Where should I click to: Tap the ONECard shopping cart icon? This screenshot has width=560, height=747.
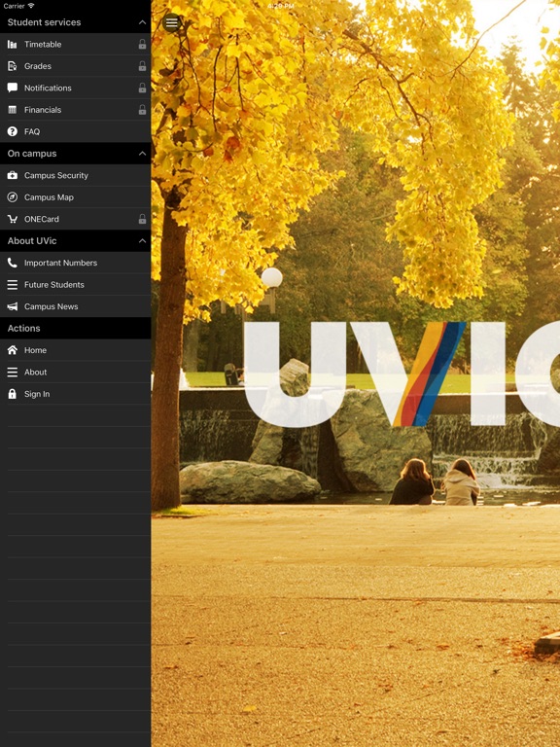click(x=13, y=219)
